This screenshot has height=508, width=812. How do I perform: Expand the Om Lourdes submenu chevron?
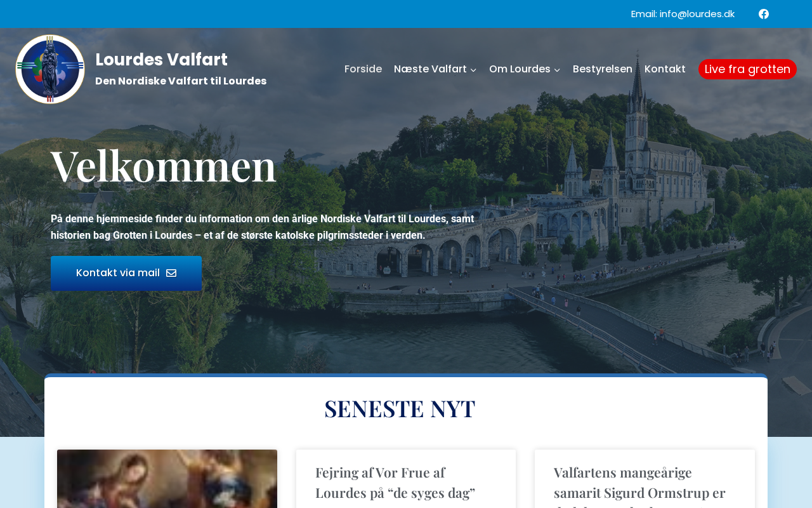tap(557, 70)
